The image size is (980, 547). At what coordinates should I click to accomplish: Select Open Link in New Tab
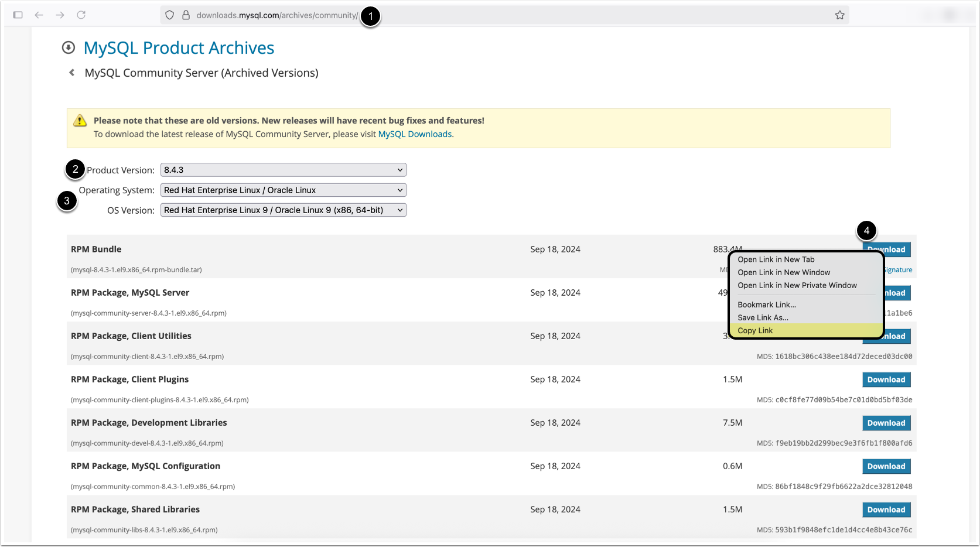(x=776, y=259)
